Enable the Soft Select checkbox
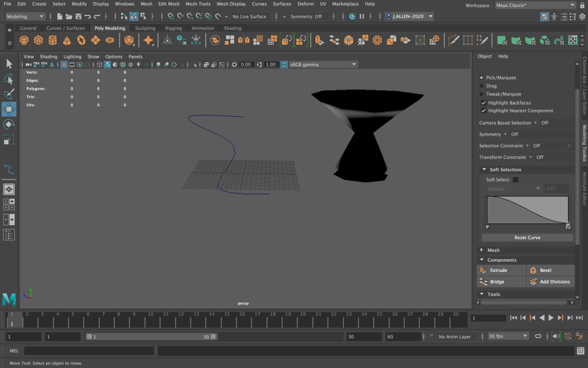This screenshot has width=588, height=368. pos(515,180)
